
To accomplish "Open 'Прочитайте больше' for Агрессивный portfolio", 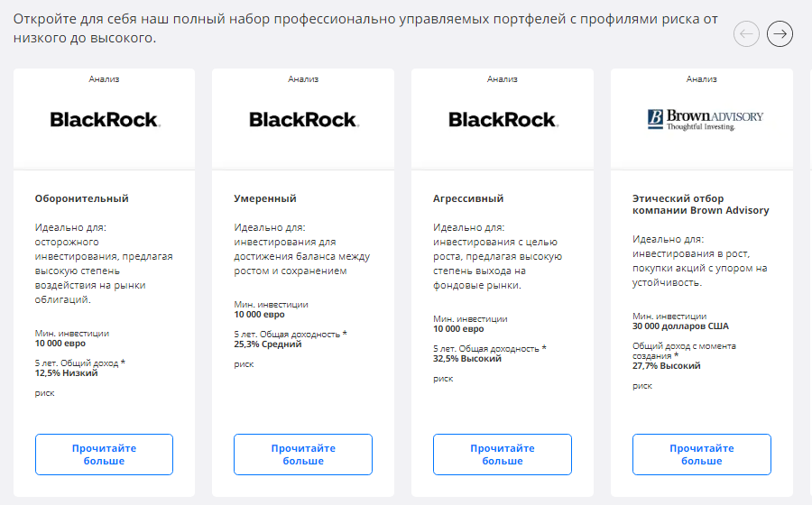I will 503,454.
